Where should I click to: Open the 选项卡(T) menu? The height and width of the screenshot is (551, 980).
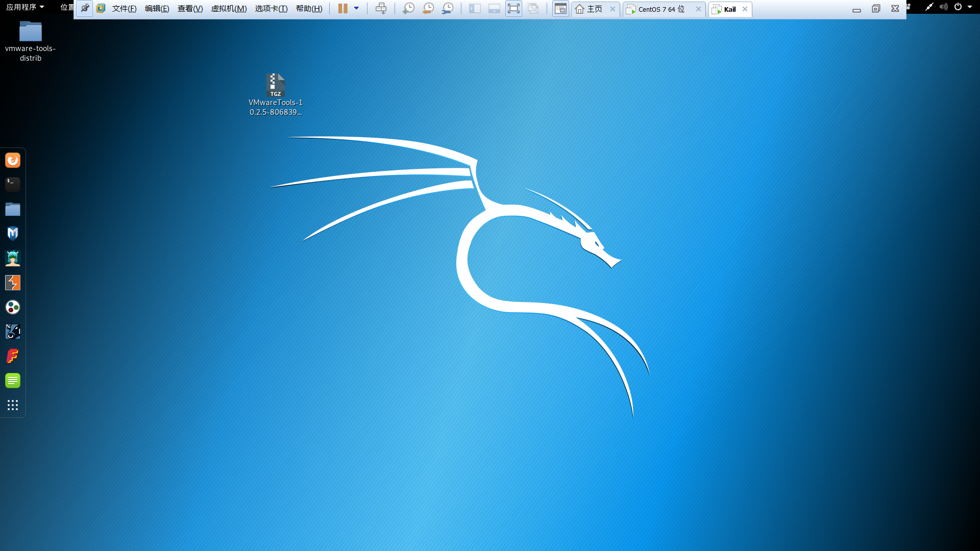pos(271,9)
